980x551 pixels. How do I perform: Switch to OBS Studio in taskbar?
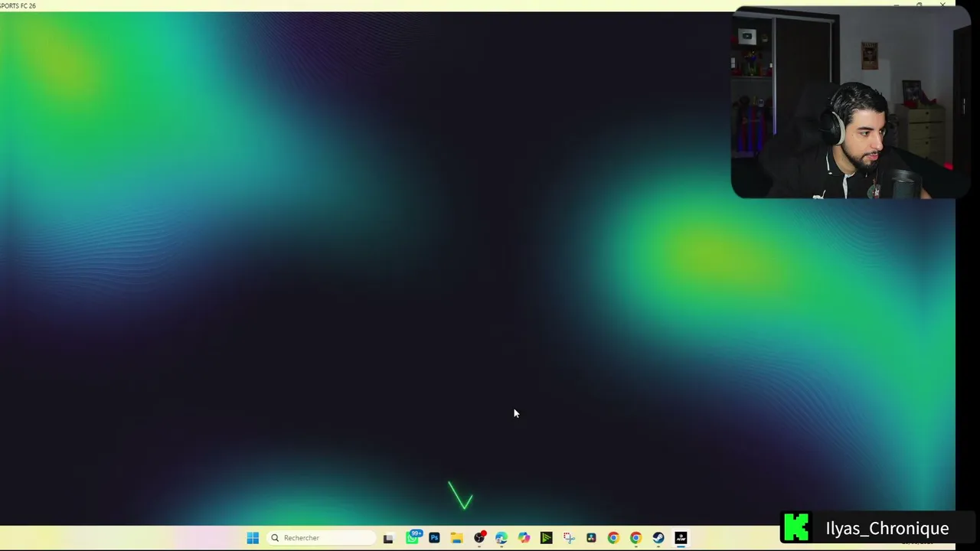[x=479, y=538]
